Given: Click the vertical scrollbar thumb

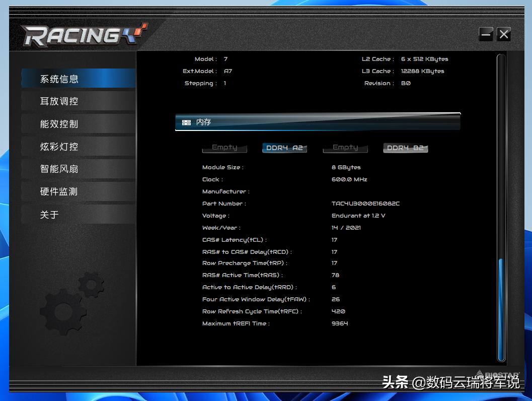Looking at the screenshot, I should click(501, 309).
